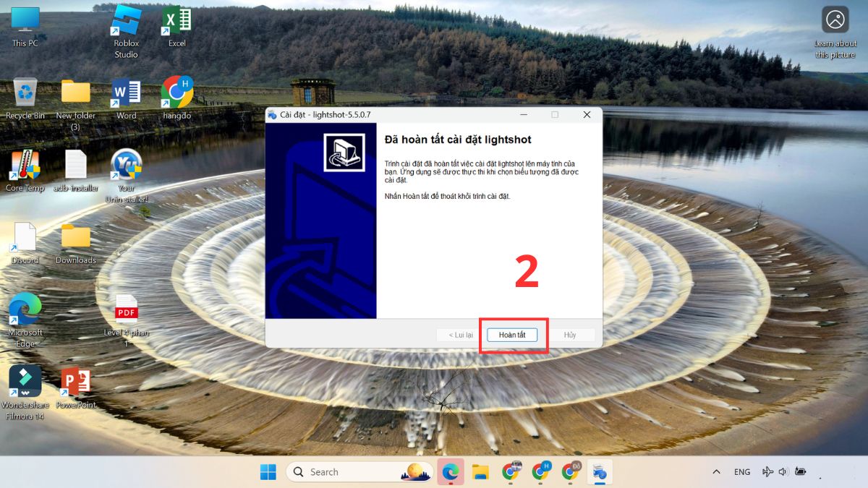
Task: Select the This PC desktop icon
Action: pyautogui.click(x=25, y=27)
